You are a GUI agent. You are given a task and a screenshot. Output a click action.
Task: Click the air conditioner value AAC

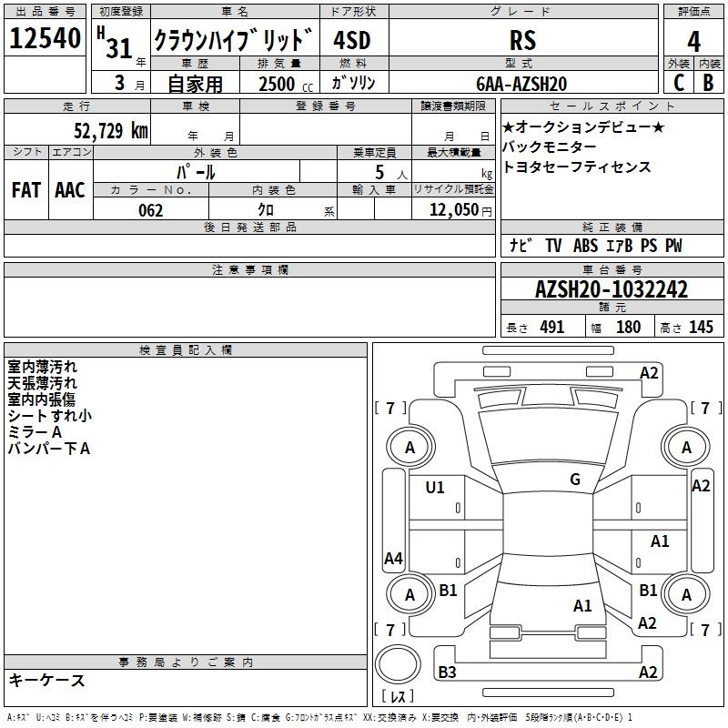coord(70,190)
